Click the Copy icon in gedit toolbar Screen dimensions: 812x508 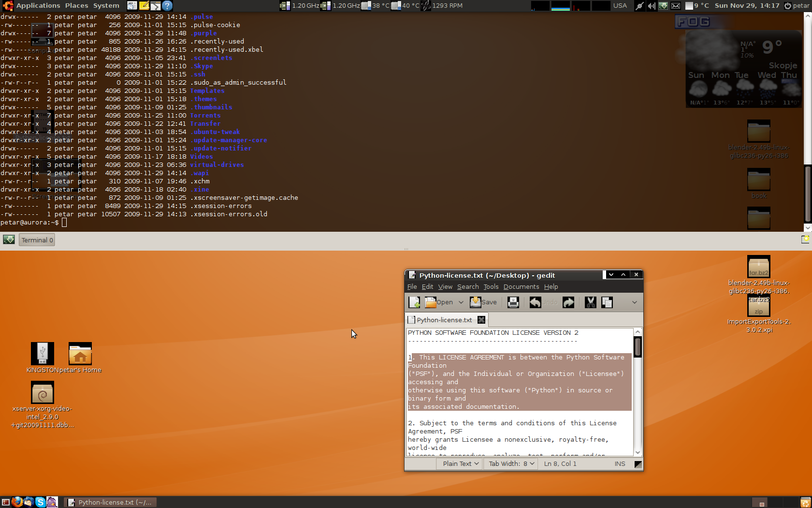pyautogui.click(x=607, y=302)
